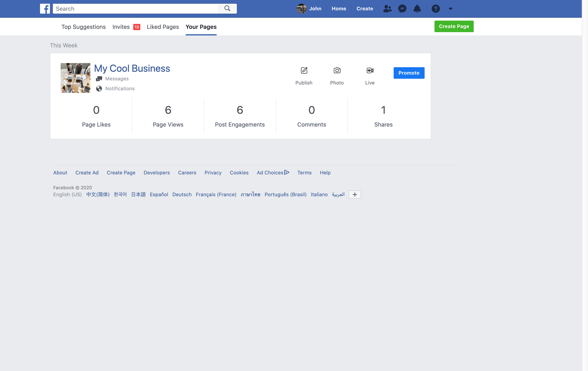Click the Facebook Messenger icon in navbar
Screen dimensions: 588x371
[402, 8]
